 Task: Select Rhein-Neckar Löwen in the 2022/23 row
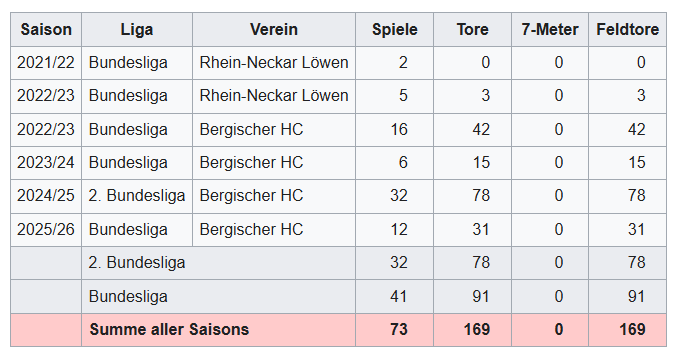(274, 95)
